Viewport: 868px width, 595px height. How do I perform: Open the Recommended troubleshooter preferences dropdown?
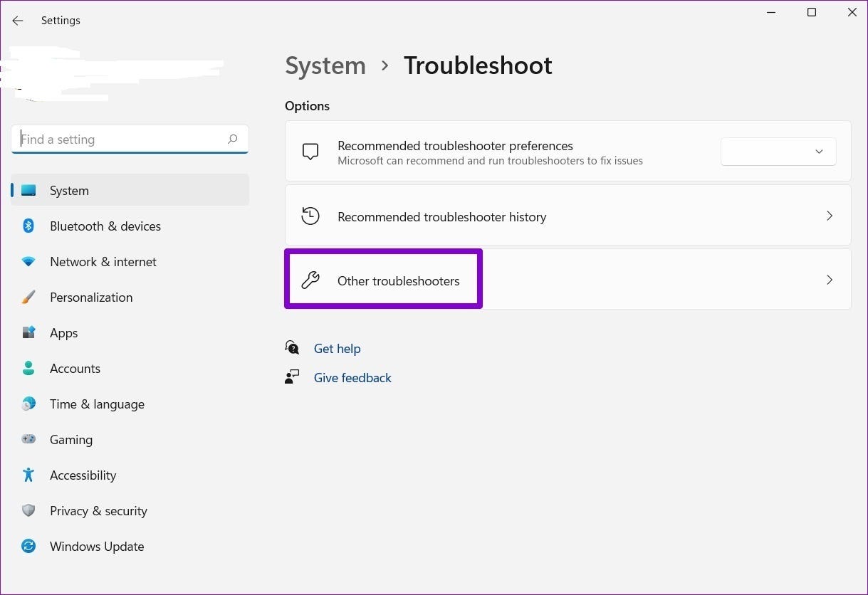click(x=778, y=152)
